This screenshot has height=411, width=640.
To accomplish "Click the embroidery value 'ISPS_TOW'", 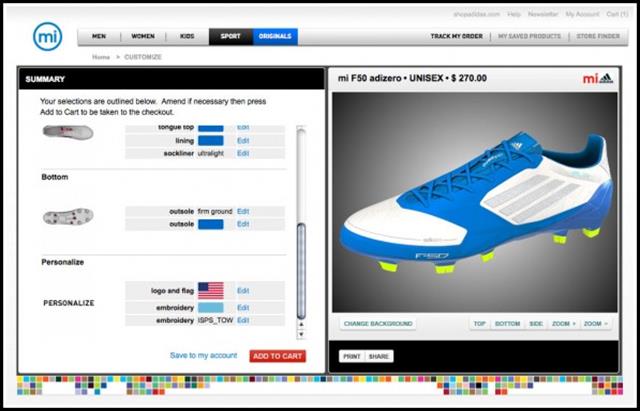I will pos(215,320).
